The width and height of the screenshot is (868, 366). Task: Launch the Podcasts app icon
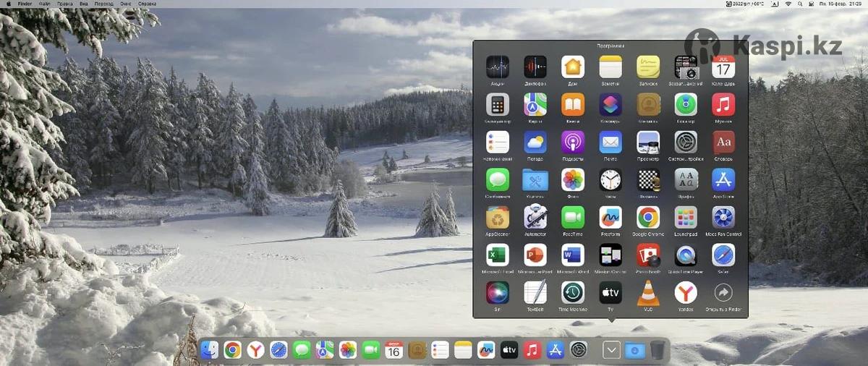click(x=573, y=142)
